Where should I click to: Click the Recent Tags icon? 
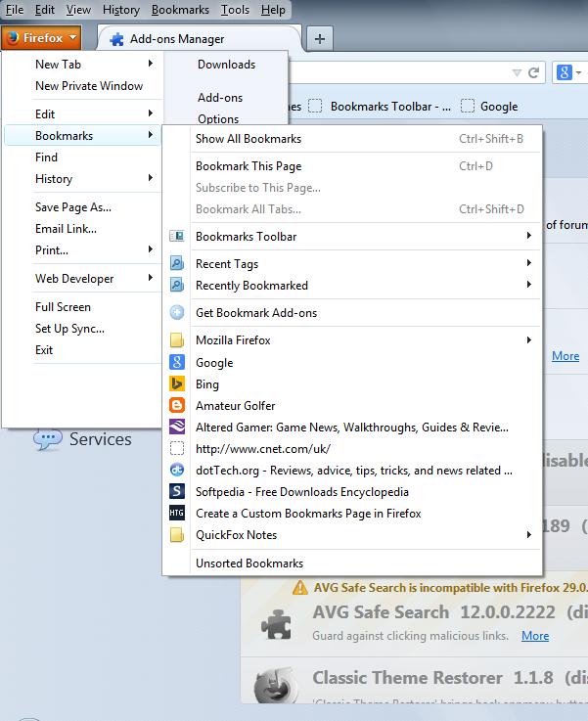click(x=177, y=263)
